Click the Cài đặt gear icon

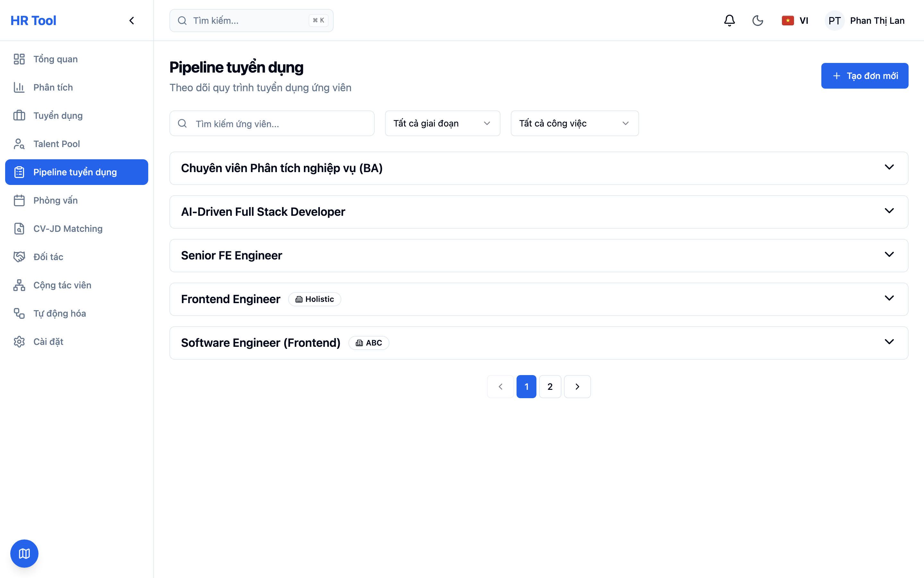point(19,342)
